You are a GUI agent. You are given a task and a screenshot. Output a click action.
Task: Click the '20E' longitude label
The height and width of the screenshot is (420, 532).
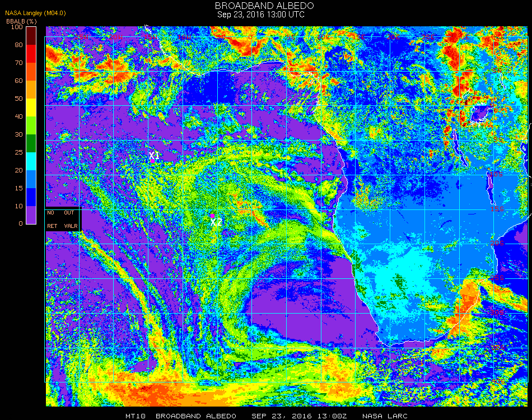[393, 37]
